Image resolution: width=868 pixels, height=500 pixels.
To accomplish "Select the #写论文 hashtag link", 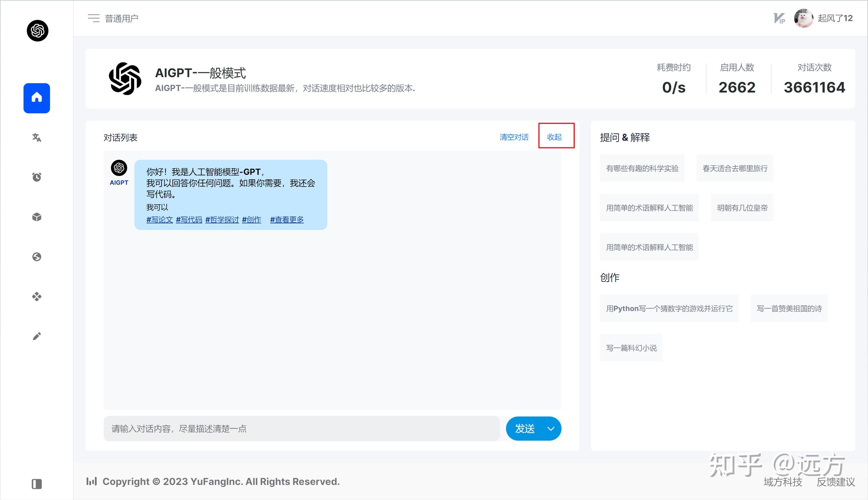I will point(159,220).
